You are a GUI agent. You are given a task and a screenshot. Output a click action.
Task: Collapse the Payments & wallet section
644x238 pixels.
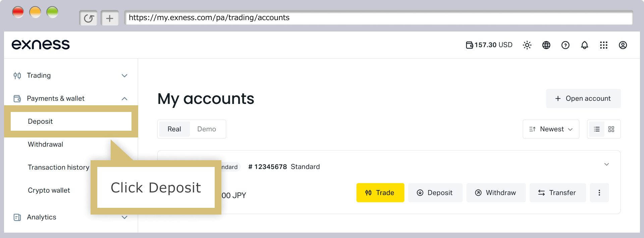tap(124, 99)
